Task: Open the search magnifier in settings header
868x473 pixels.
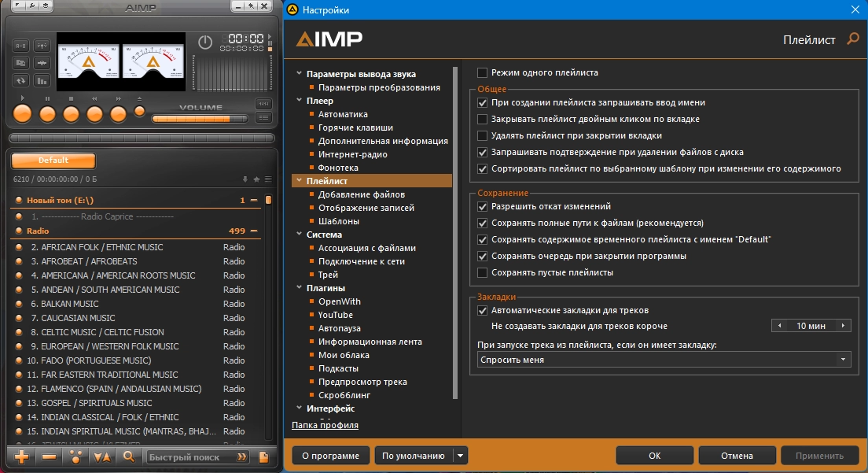Action: (853, 39)
